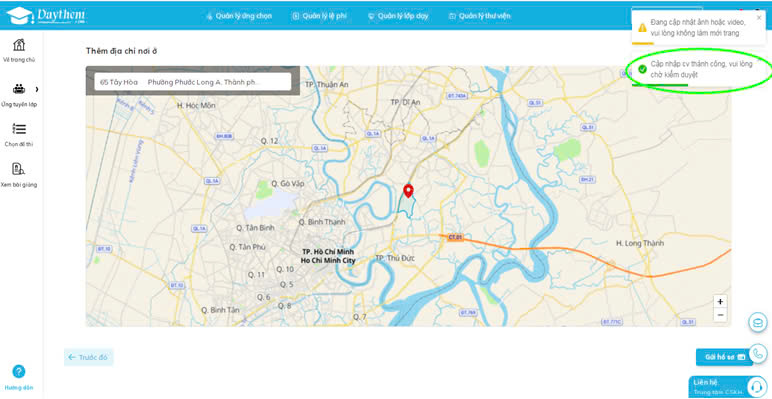Open Quản lý ứng chọn menu
Screen dimensions: 772x399
[x=239, y=16]
